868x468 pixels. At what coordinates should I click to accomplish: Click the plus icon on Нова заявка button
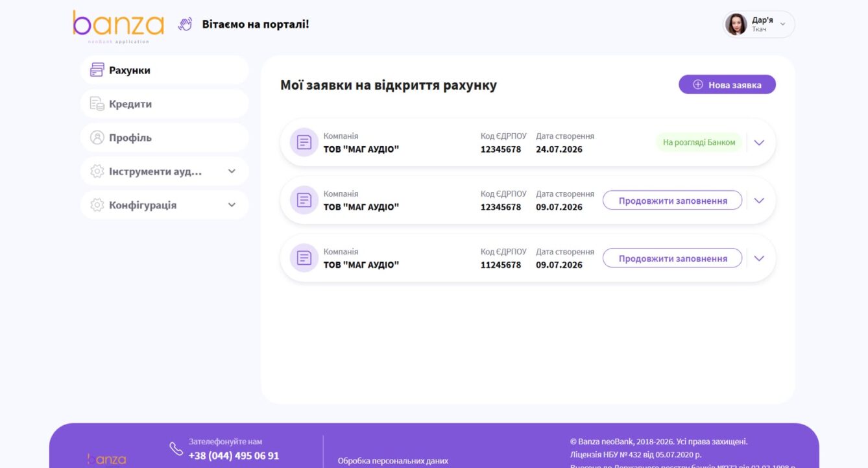pos(698,84)
